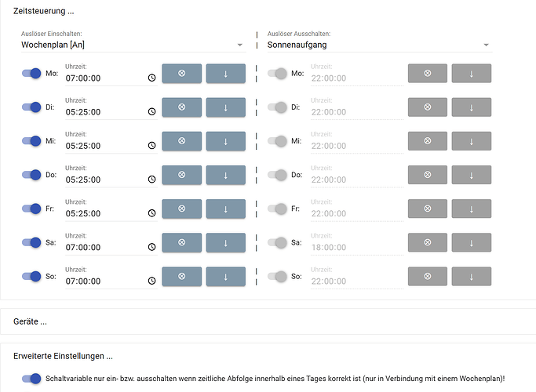The image size is (536, 392).
Task: Click the down arrow button for Thursday switch-on
Action: pos(225,175)
